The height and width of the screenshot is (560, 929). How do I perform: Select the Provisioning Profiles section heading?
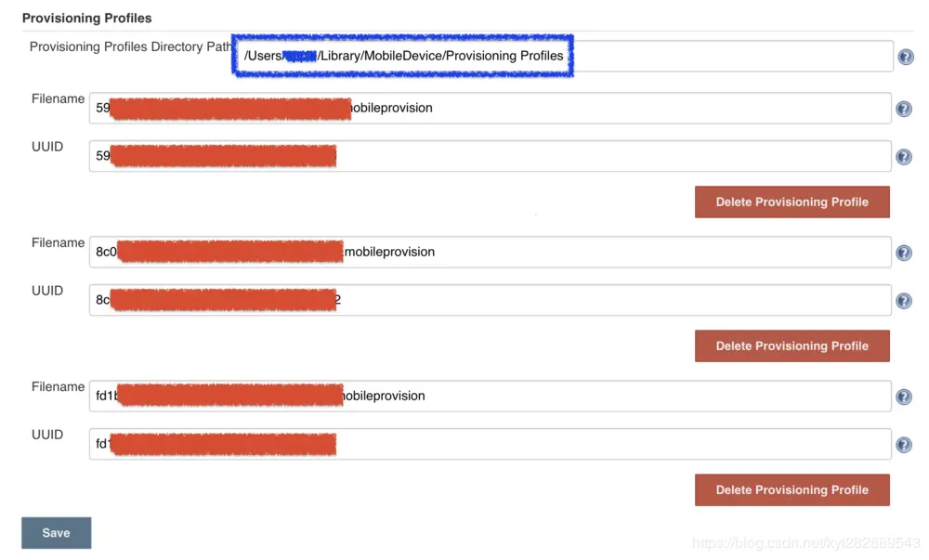(x=87, y=19)
